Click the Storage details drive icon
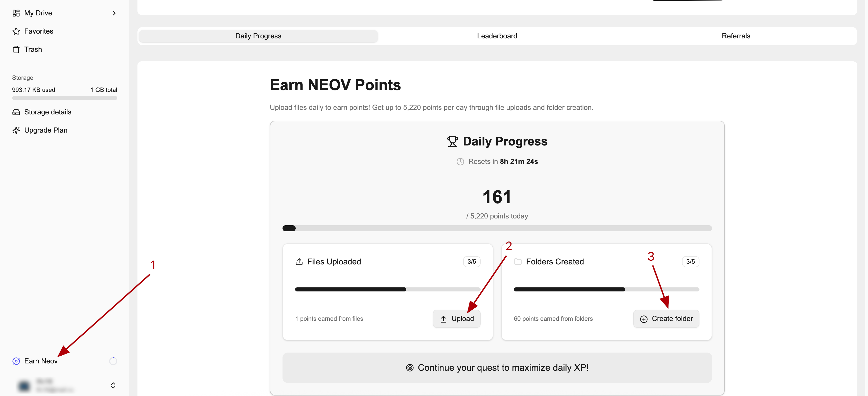The image size is (868, 396). pos(16,112)
